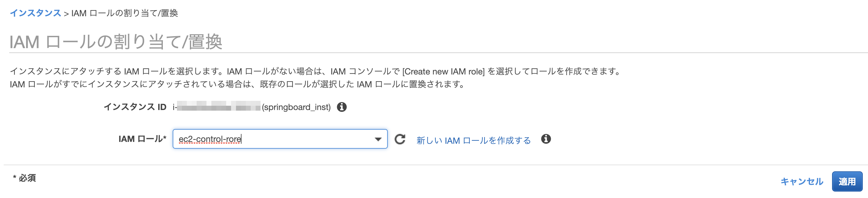Click the インスタンス ID field label
This screenshot has height=198, width=868.
[135, 107]
